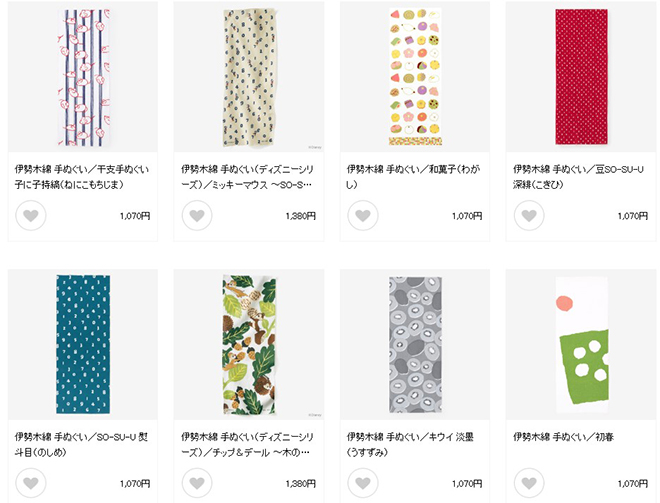Click heart icon under Mickey Mouse tenugui

(197, 216)
